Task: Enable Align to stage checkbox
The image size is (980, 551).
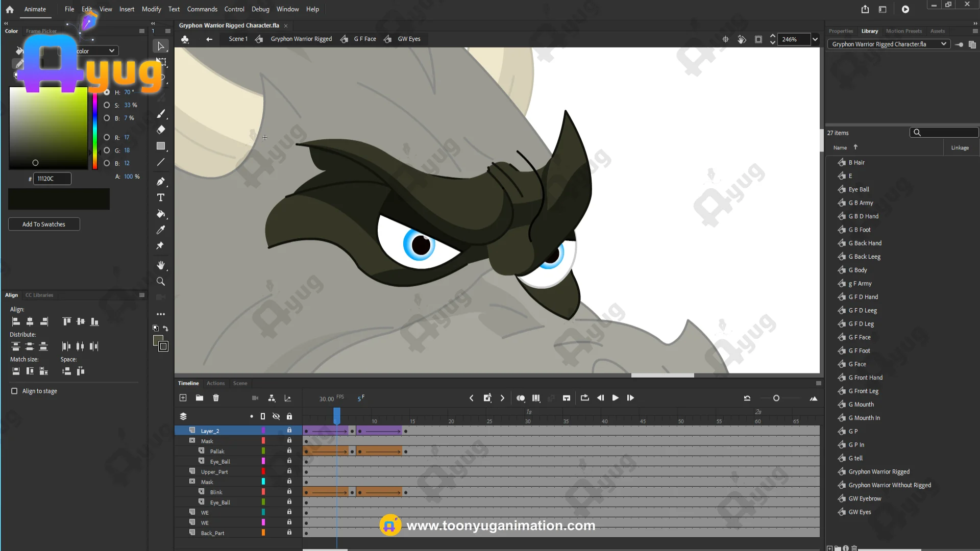Action: [x=14, y=391]
